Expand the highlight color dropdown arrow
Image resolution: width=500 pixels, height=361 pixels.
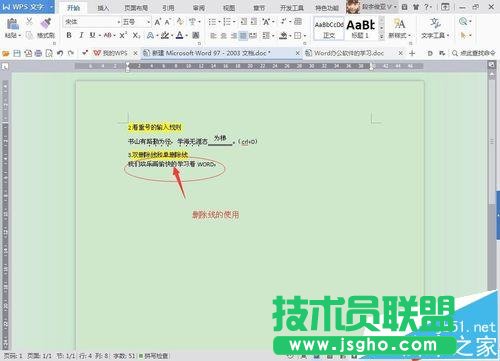pyautogui.click(x=172, y=35)
